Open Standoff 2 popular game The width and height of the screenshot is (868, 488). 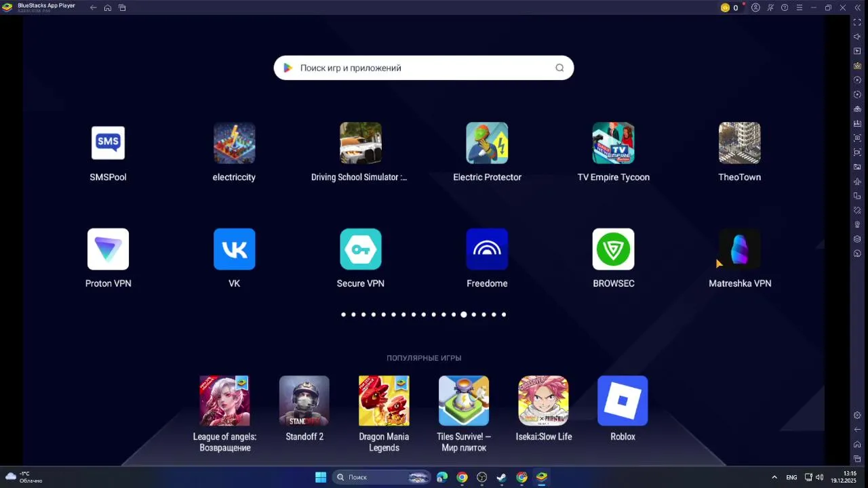[304, 401]
